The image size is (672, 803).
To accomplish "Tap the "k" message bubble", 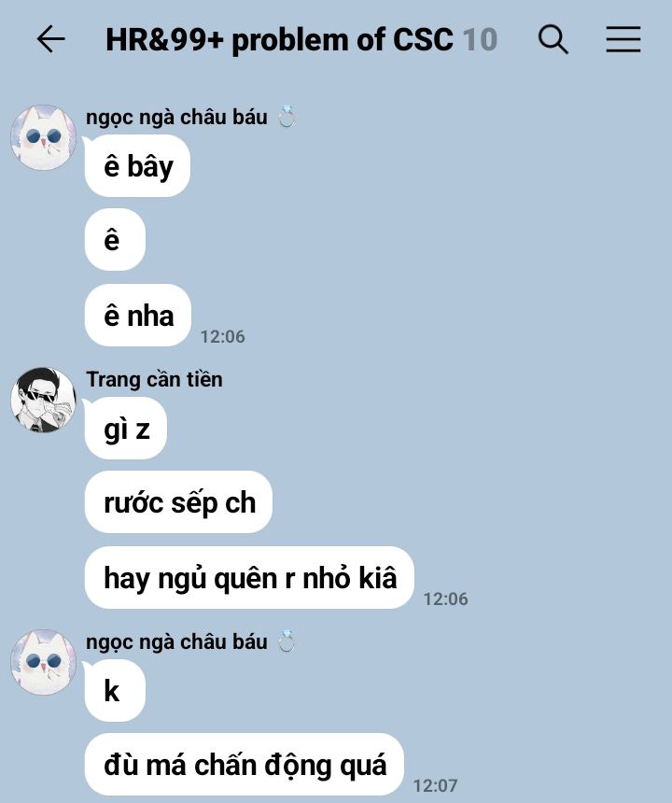I will point(115,690).
